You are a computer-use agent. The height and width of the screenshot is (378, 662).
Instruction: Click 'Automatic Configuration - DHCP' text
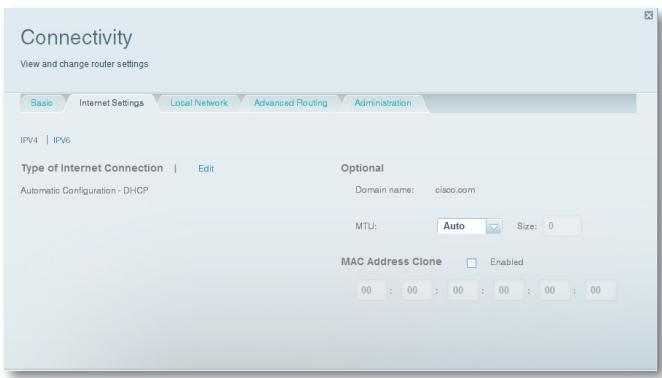84,190
